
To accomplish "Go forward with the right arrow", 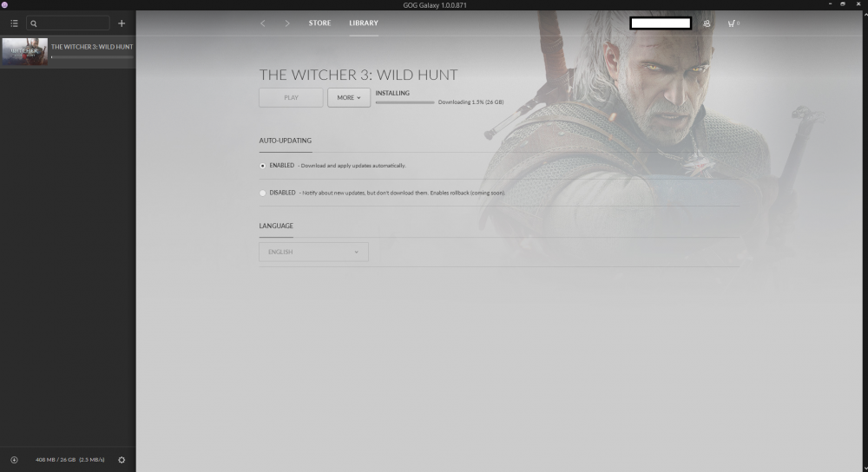I will (286, 23).
